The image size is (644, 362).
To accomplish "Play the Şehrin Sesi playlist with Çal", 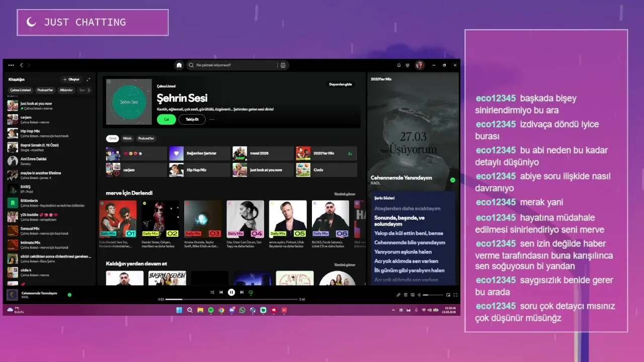I will click(x=166, y=119).
